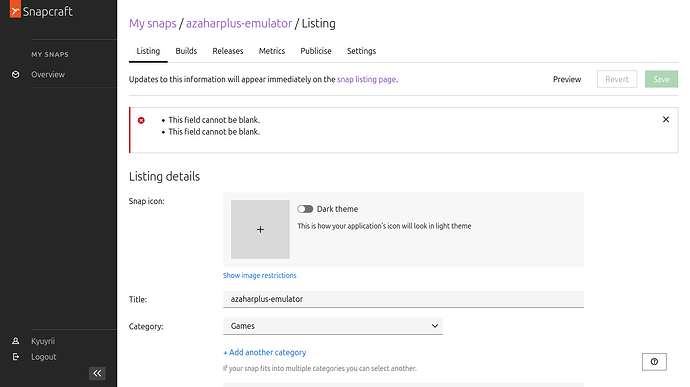This screenshot has width=690, height=387.
Task: Collapse the sidebar with double-chevron icon
Action: pos(97,373)
